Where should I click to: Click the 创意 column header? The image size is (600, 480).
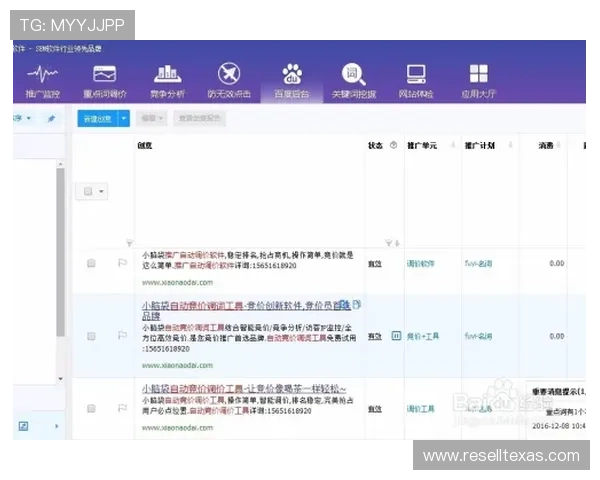(145, 145)
